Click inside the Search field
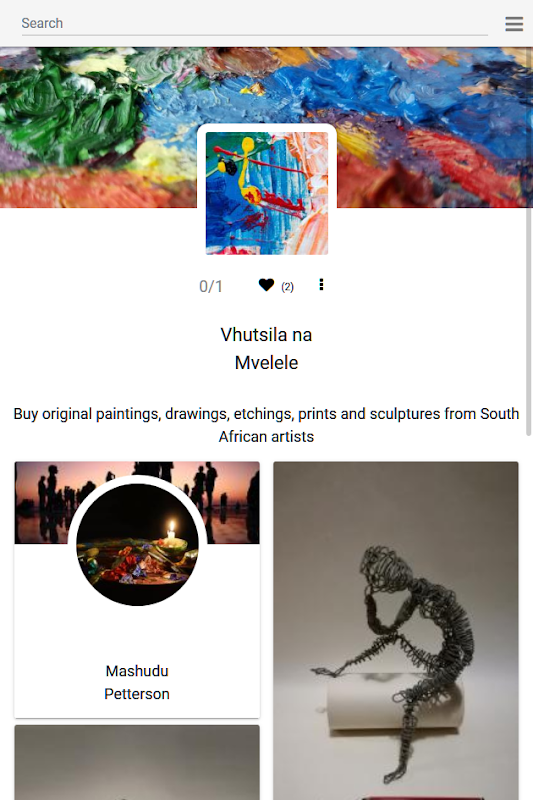The width and height of the screenshot is (533, 800). tap(255, 23)
